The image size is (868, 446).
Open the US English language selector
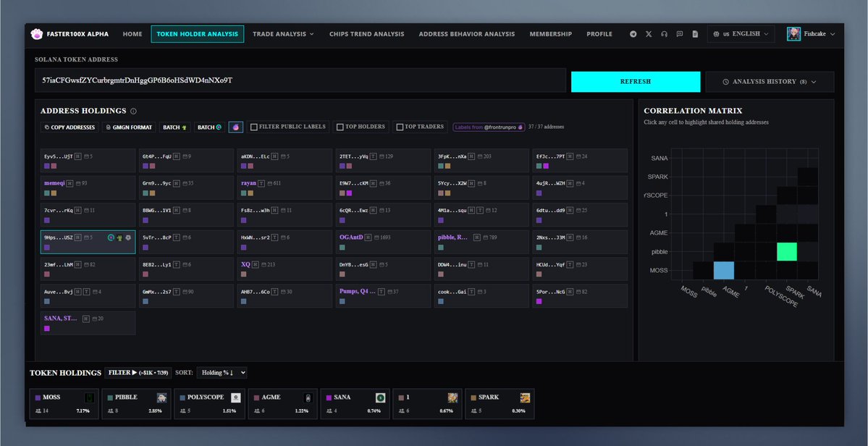741,34
